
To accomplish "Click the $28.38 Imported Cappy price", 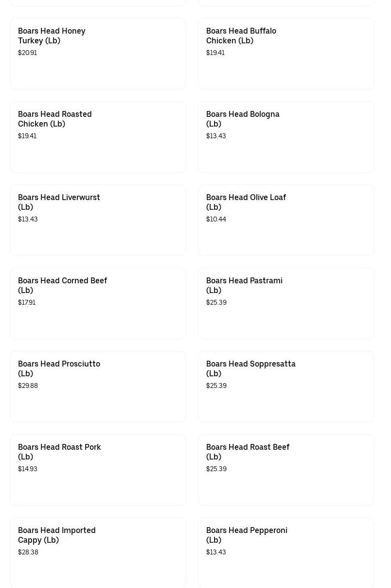I will click(x=28, y=552).
